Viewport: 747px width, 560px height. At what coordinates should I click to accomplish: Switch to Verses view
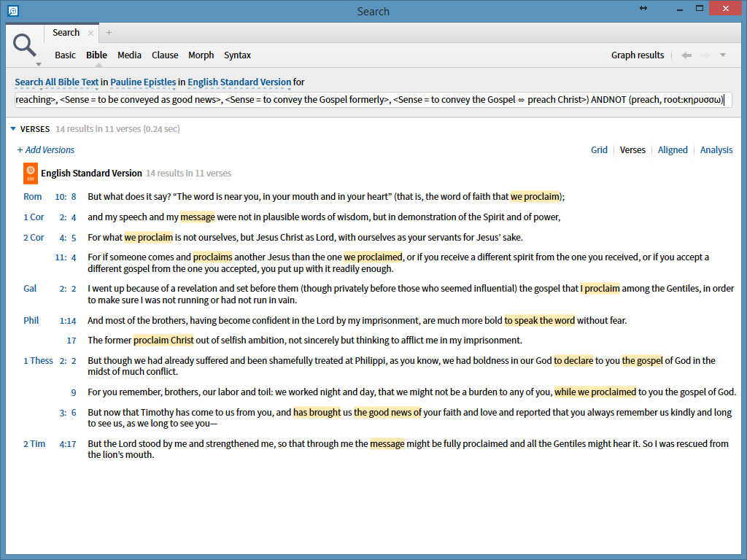632,150
